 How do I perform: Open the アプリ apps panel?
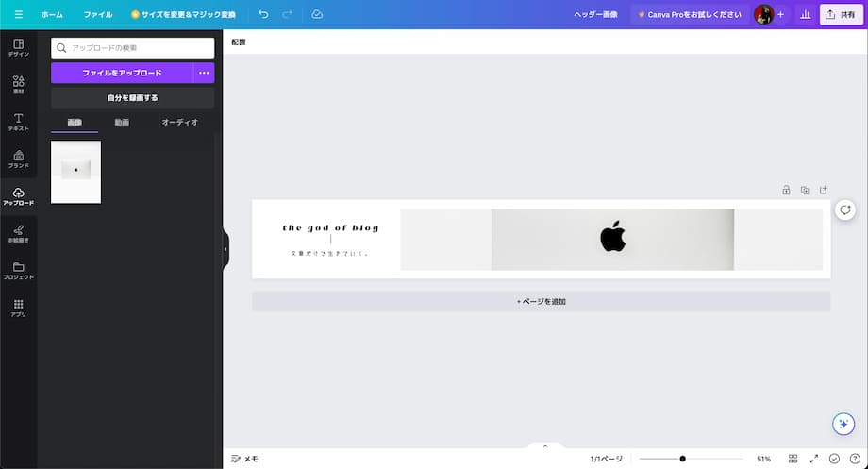(x=18, y=308)
